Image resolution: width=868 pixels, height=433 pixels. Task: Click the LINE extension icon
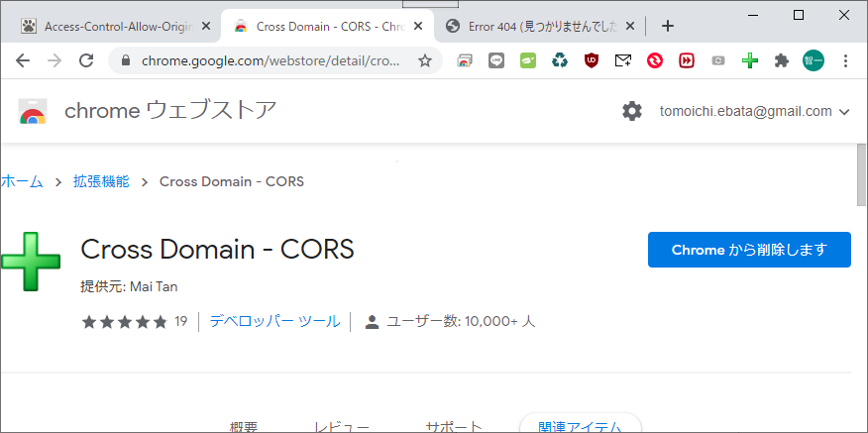point(496,60)
